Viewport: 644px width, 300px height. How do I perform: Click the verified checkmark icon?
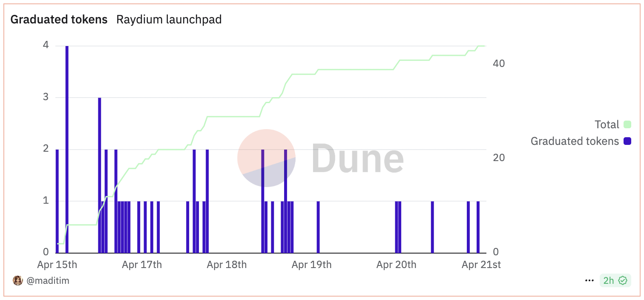click(x=623, y=280)
